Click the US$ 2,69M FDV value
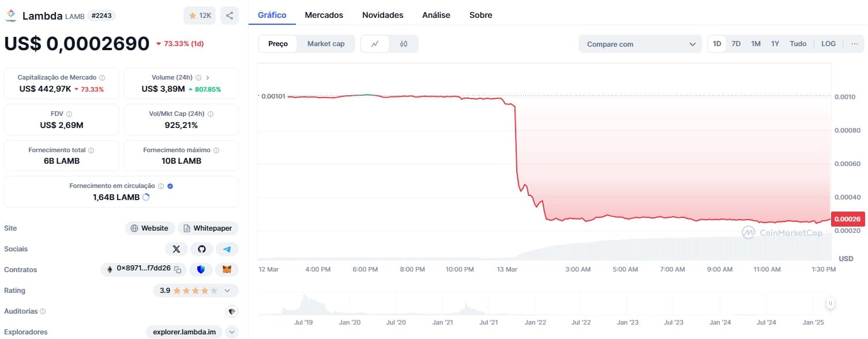This screenshot has height=339, width=868. coord(62,125)
